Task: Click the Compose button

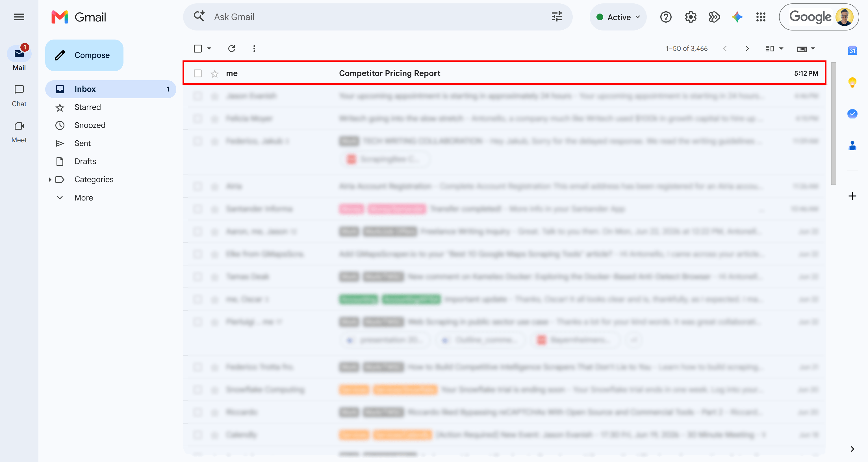Action: 84,55
